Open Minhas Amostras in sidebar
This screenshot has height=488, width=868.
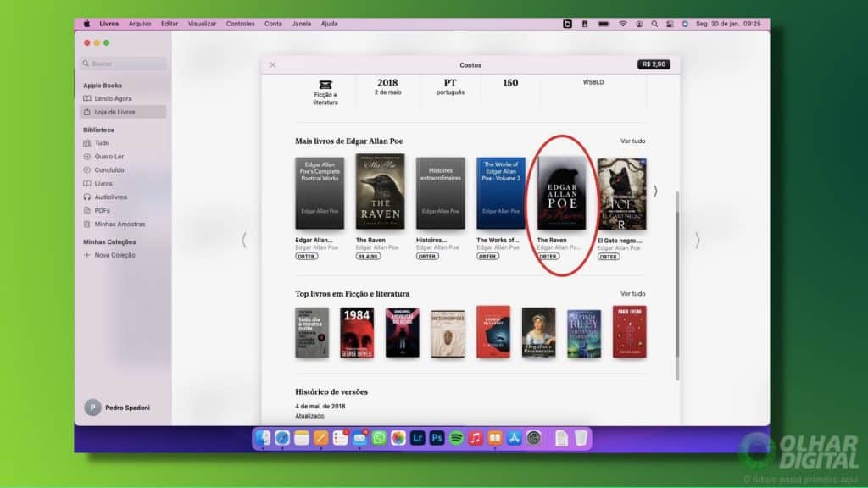(x=120, y=224)
